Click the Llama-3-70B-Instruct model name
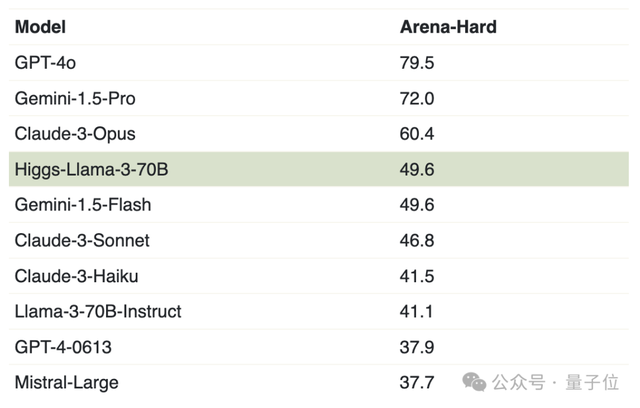The height and width of the screenshot is (408, 640). coord(98,312)
